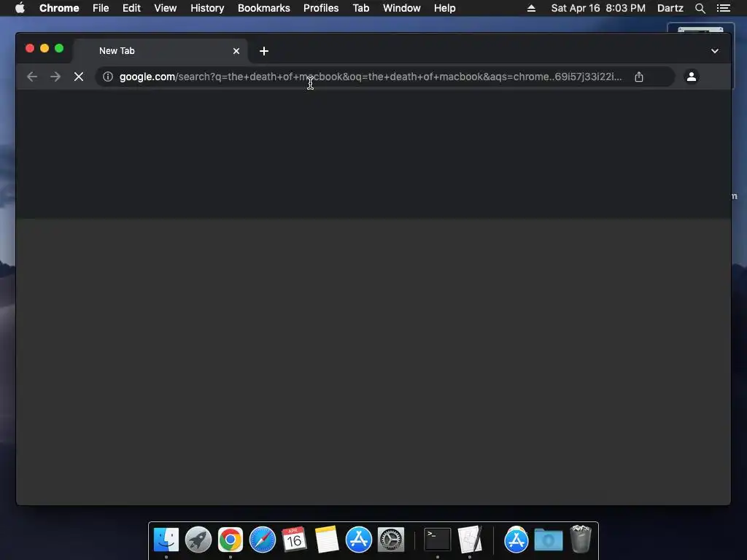Open Notification Center list icon
This screenshot has height=560, width=747.
(723, 8)
